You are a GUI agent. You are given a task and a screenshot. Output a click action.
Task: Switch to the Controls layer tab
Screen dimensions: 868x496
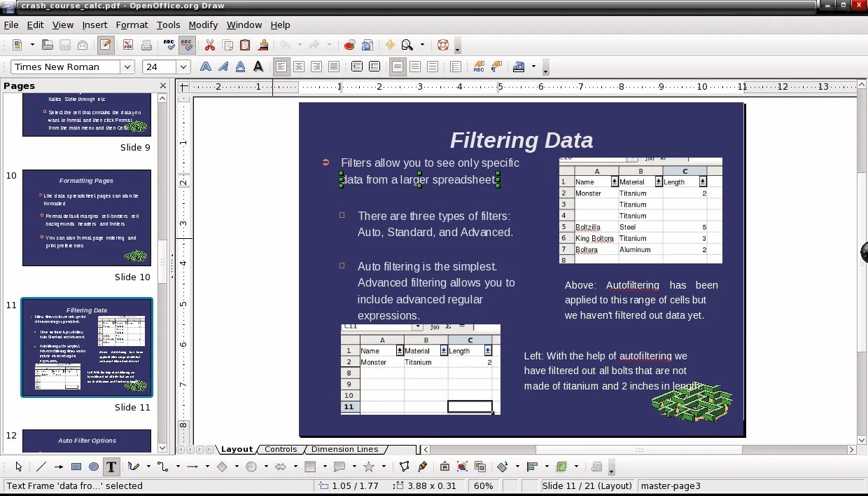point(281,449)
